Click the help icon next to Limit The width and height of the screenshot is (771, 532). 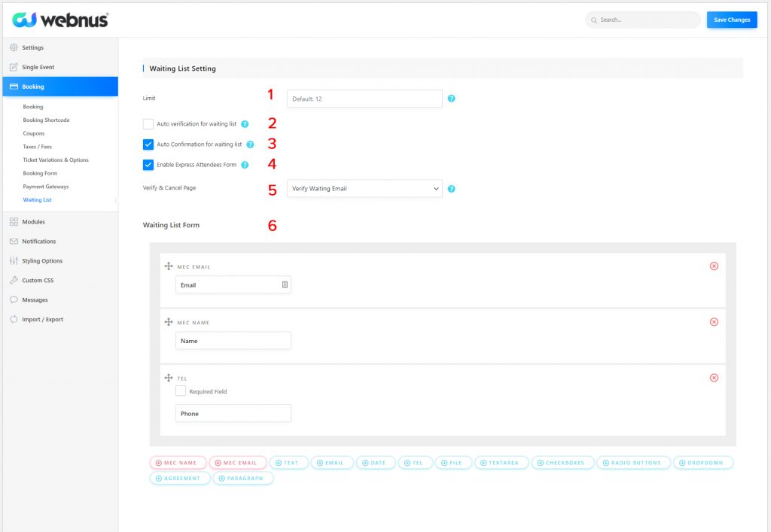(x=451, y=98)
